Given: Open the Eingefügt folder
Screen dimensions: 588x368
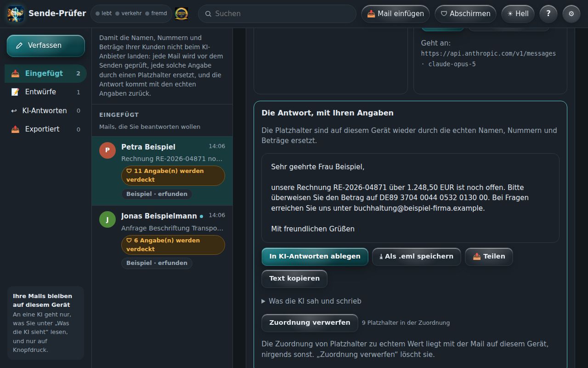Looking at the screenshot, I should pos(45,74).
